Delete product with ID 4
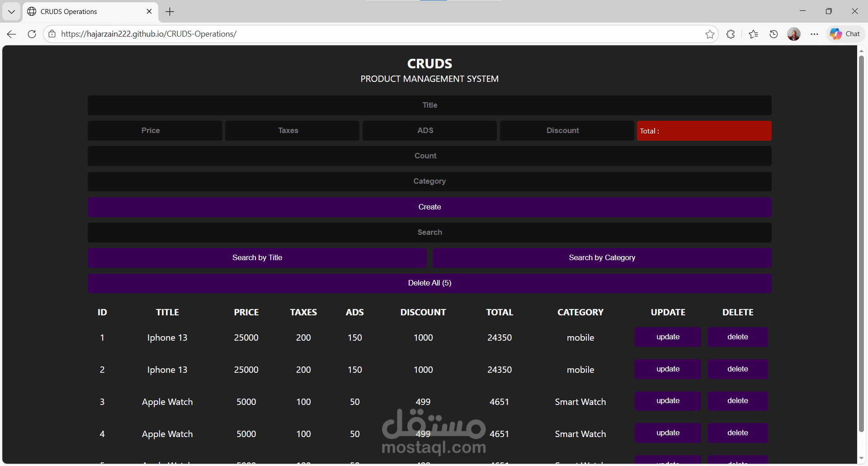Screen dimensions: 868x466 tap(738, 433)
